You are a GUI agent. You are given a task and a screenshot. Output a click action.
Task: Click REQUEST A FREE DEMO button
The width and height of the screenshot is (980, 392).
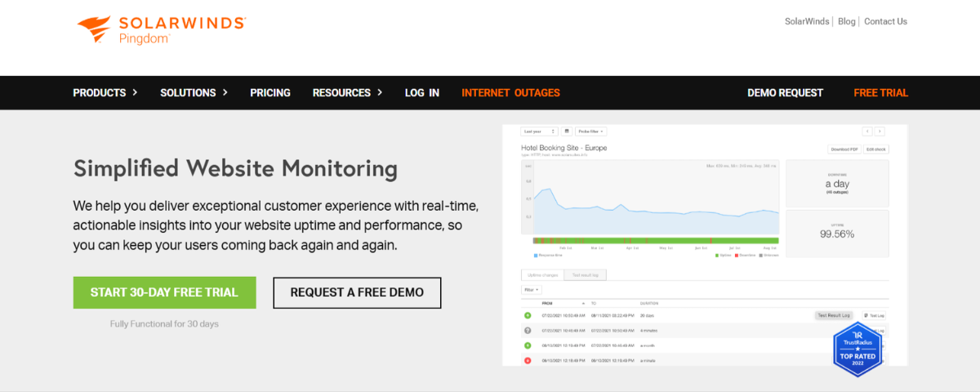click(x=357, y=292)
